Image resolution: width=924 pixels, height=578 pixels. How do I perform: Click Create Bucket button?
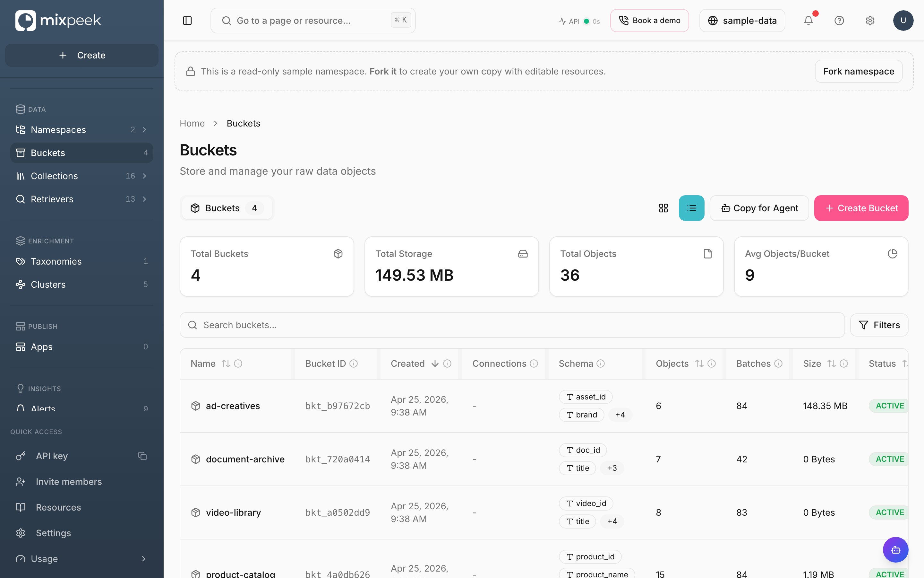(x=861, y=208)
